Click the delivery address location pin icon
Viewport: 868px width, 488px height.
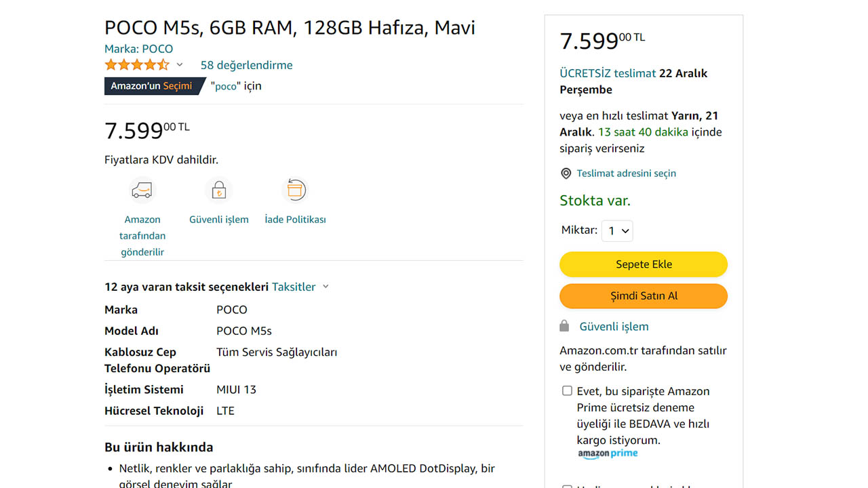point(566,174)
